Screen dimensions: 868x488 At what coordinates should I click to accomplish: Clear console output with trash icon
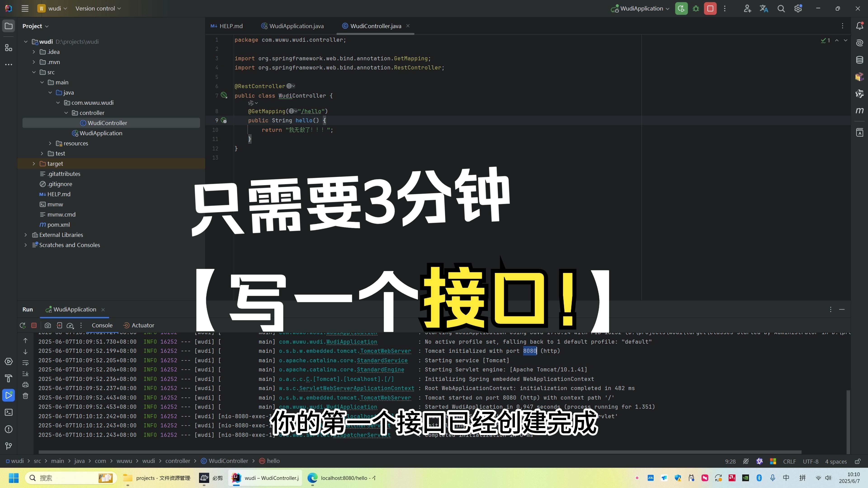coord(25,396)
